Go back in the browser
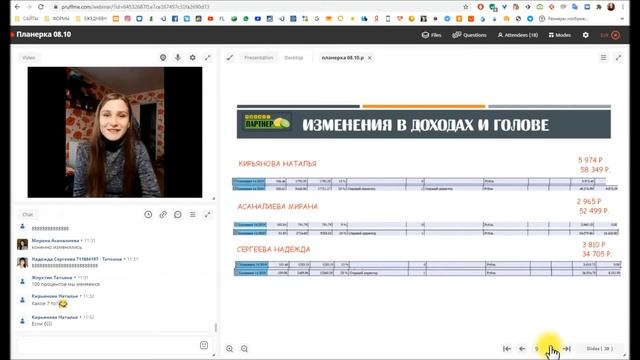This screenshot has height=360, width=640. point(17,7)
